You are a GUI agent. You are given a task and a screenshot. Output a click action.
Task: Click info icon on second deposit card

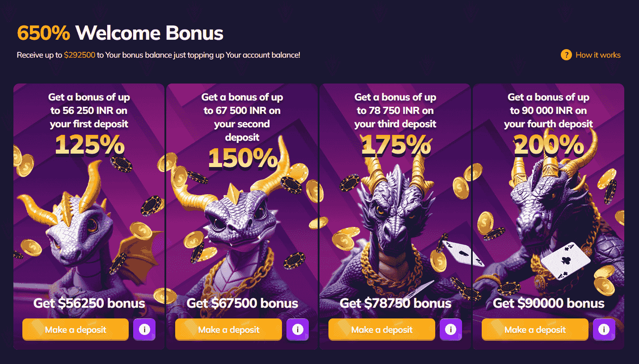298,330
